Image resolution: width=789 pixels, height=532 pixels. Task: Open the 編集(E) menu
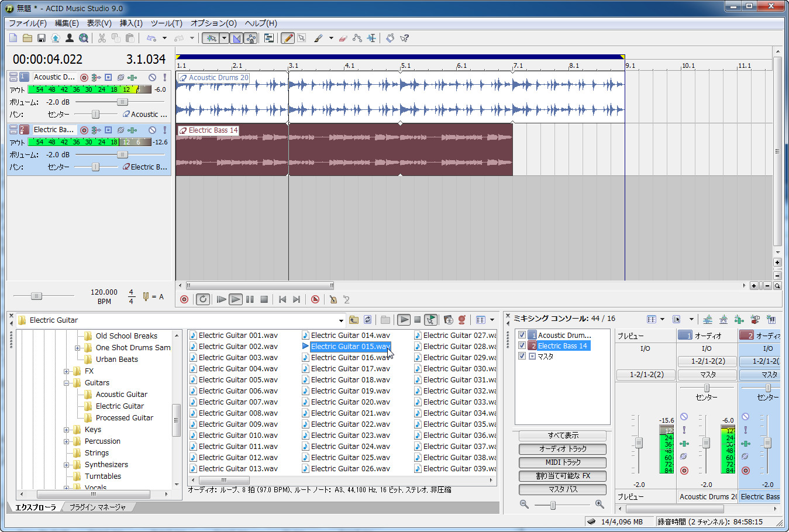coord(67,23)
